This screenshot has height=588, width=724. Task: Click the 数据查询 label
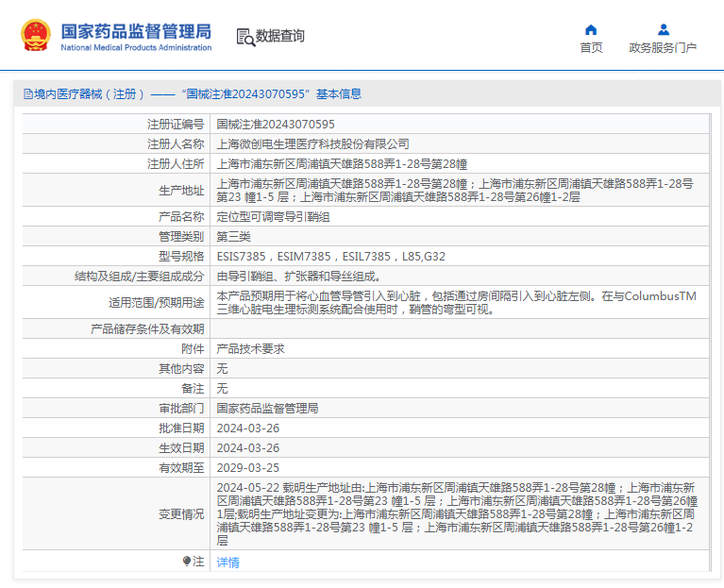point(279,36)
